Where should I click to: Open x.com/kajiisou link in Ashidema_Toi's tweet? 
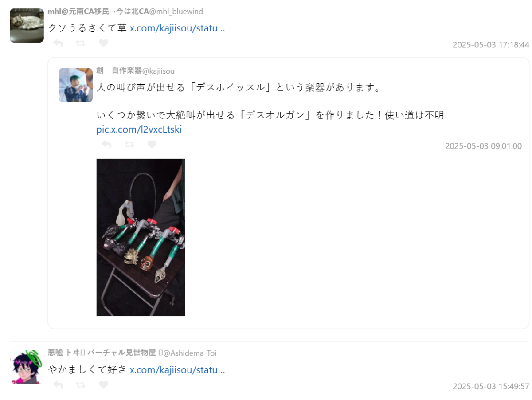[177, 370]
